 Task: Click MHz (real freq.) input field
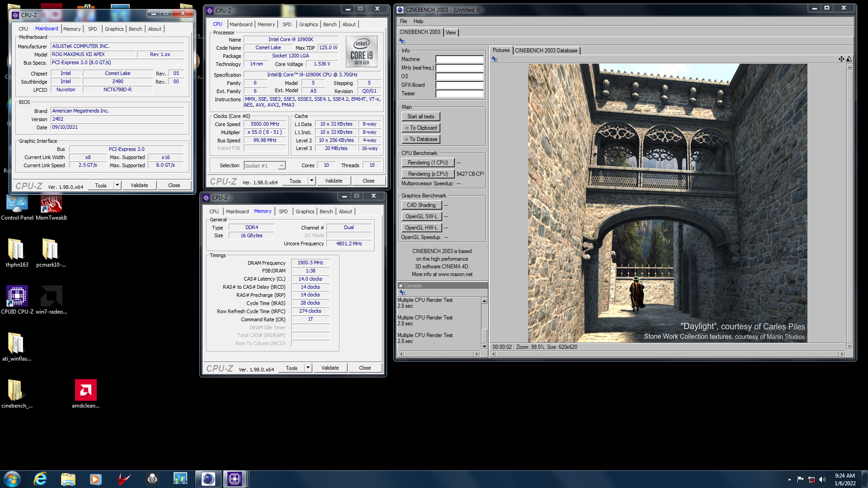pyautogui.click(x=459, y=68)
